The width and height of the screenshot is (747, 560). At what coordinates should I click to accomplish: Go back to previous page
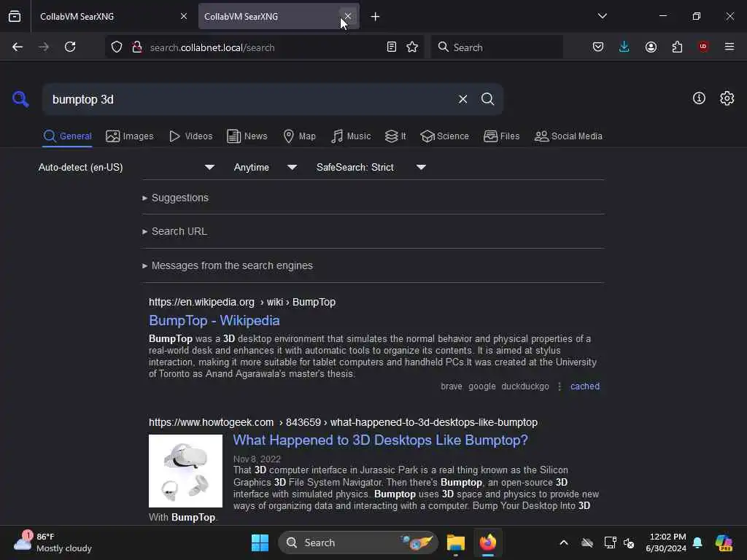click(x=18, y=47)
